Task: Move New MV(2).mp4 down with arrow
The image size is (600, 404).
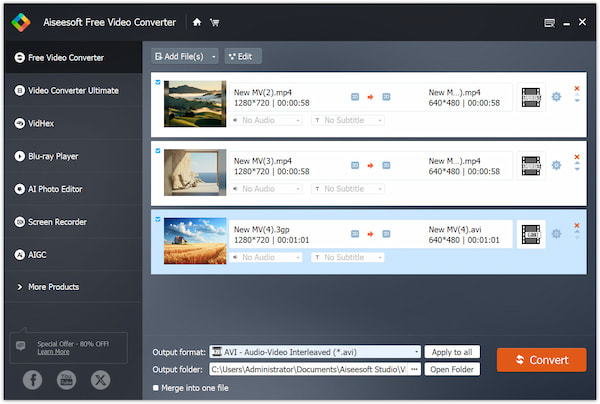Action: (x=577, y=100)
